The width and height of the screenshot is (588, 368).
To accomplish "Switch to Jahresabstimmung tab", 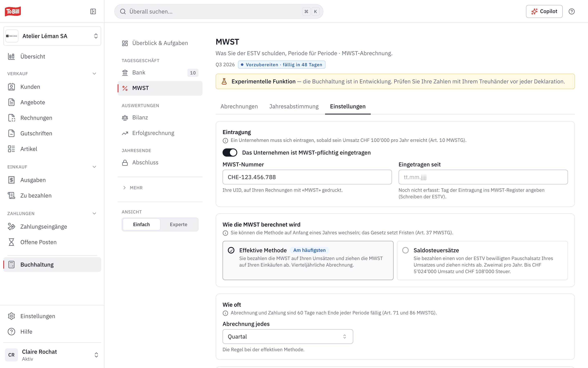I will tap(294, 106).
